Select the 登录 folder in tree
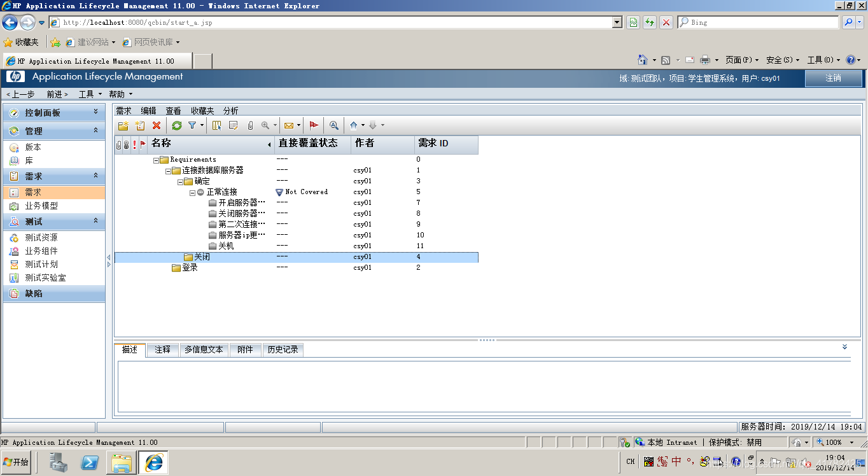868x476 pixels. 190,268
